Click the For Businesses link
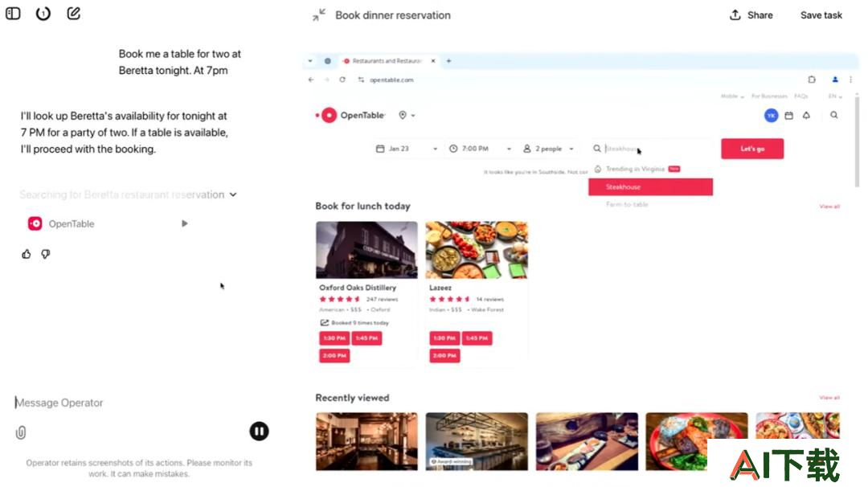The width and height of the screenshot is (868, 487). 769,96
